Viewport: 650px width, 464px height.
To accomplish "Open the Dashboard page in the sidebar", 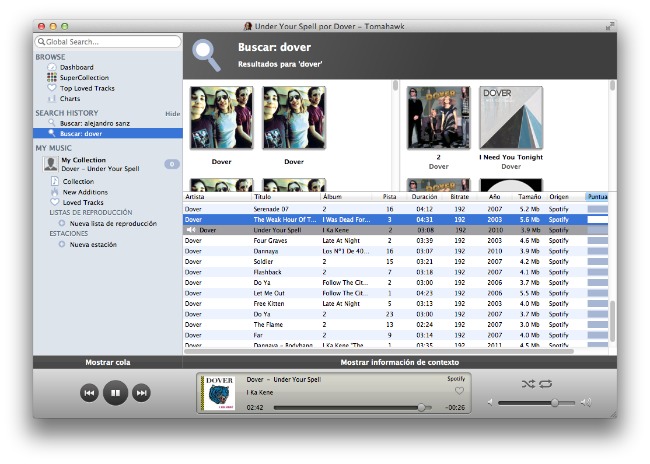I will [x=76, y=67].
